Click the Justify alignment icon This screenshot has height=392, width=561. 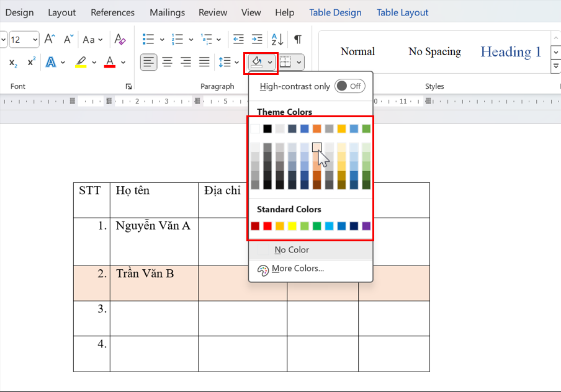pos(204,62)
